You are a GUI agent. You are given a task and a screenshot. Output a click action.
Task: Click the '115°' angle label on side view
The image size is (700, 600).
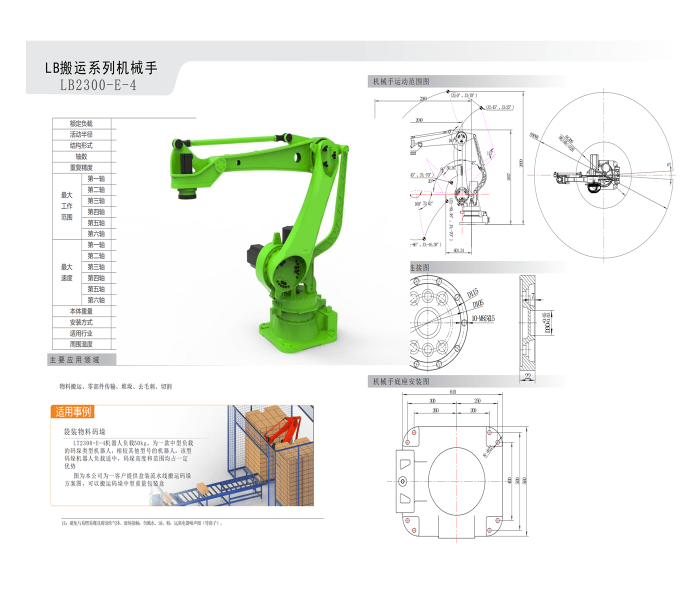[x=490, y=153]
